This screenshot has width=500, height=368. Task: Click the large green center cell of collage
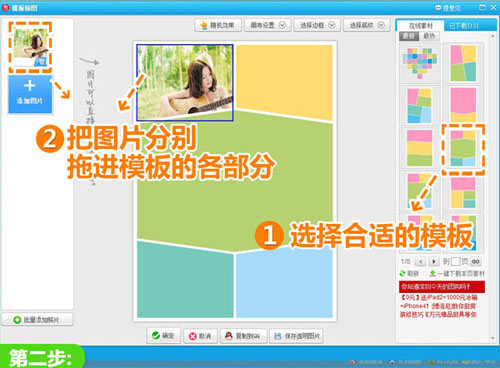click(x=235, y=182)
